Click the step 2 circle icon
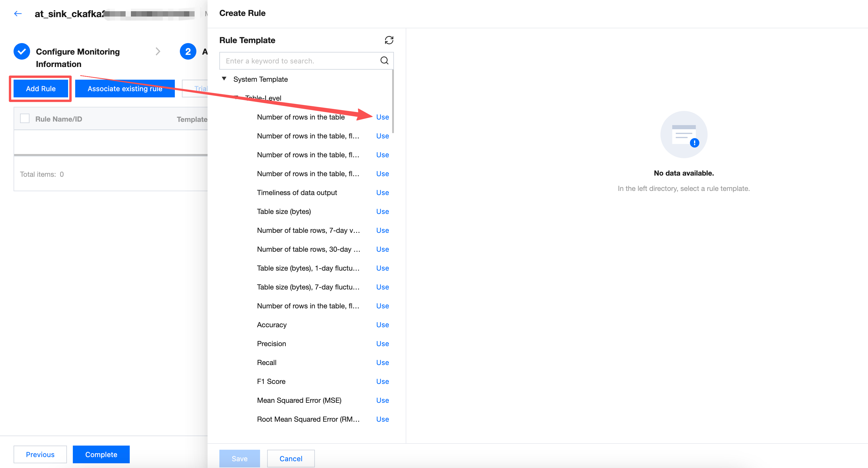Viewport: 868px width, 468px height. [x=188, y=52]
